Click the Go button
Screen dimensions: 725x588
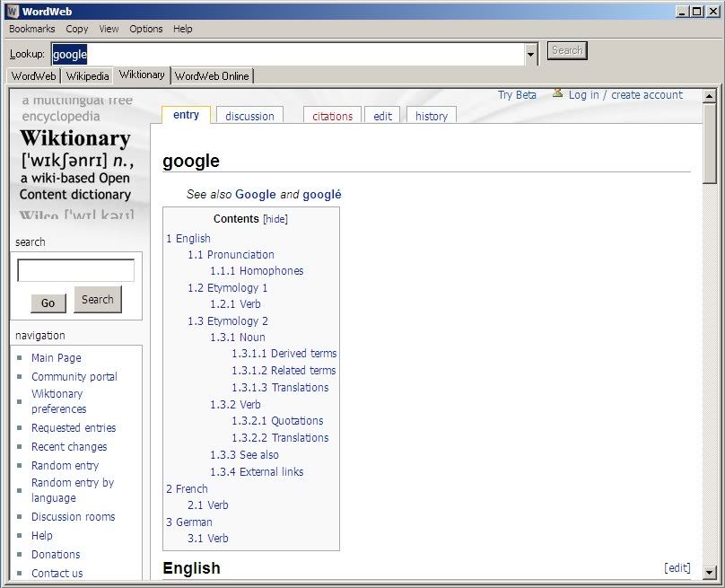point(48,303)
